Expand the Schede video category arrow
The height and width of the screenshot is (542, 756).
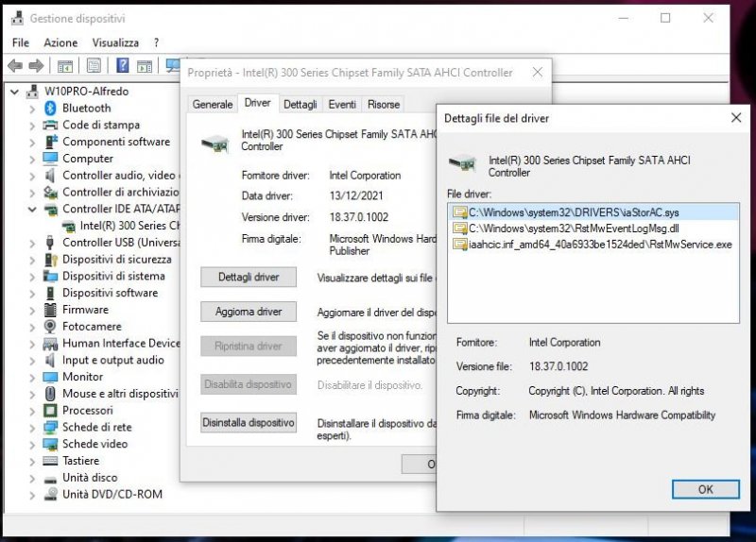pos(32,445)
